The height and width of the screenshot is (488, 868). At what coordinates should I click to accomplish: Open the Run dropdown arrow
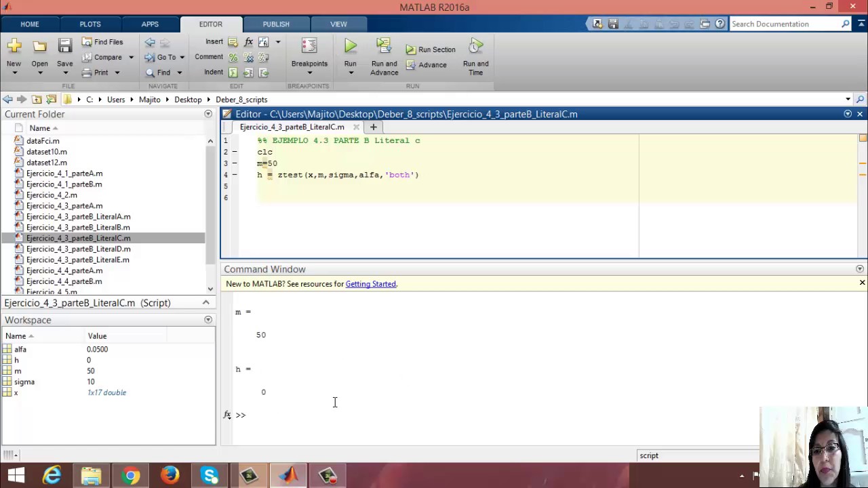(x=350, y=73)
